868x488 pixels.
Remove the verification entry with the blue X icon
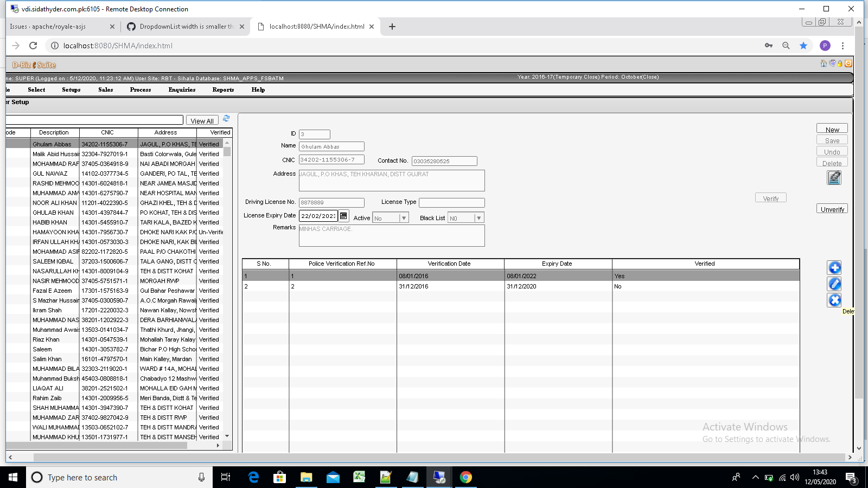pyautogui.click(x=834, y=300)
